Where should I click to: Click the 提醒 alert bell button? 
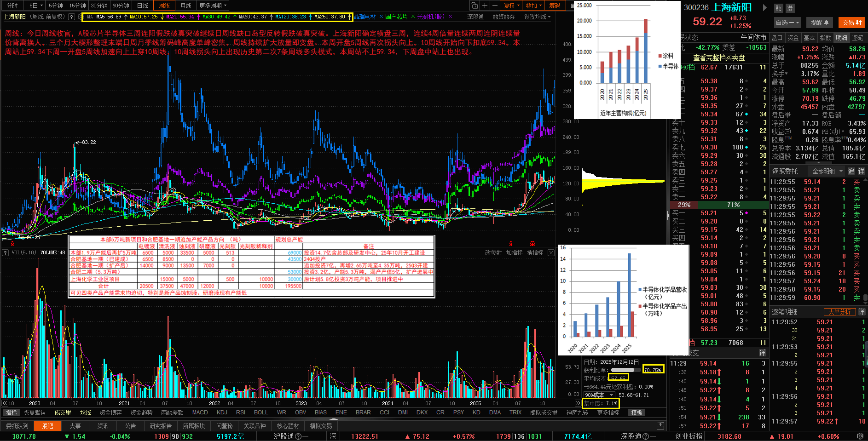click(x=820, y=22)
